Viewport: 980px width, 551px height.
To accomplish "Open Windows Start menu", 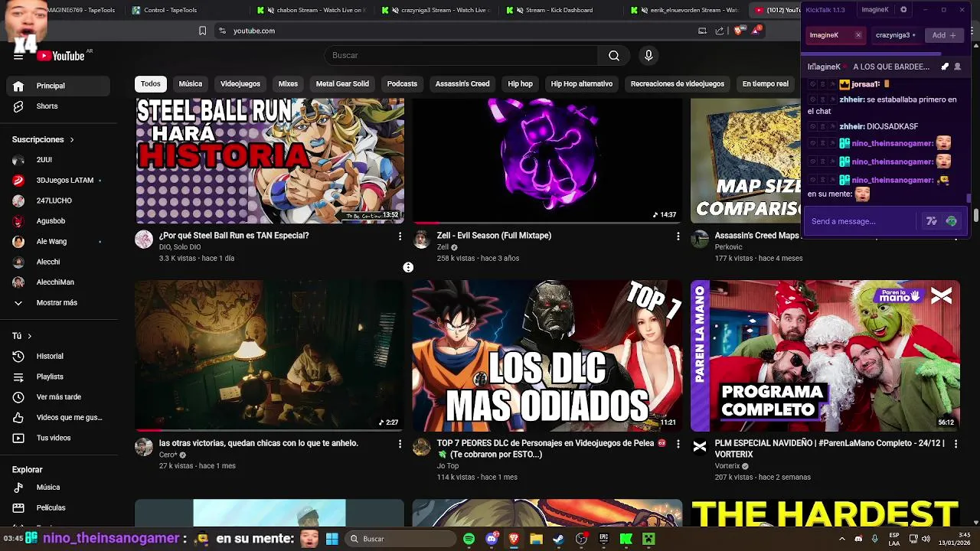I will click(332, 539).
